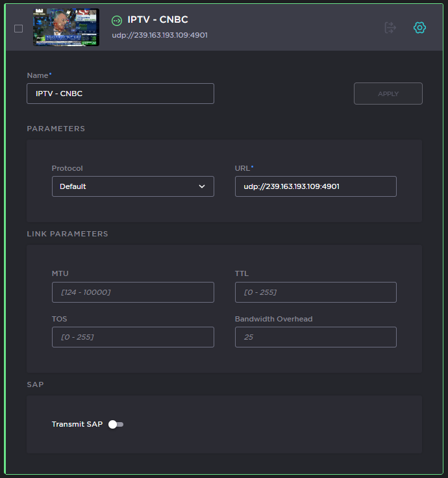Click inside the TOS field

click(x=132, y=337)
